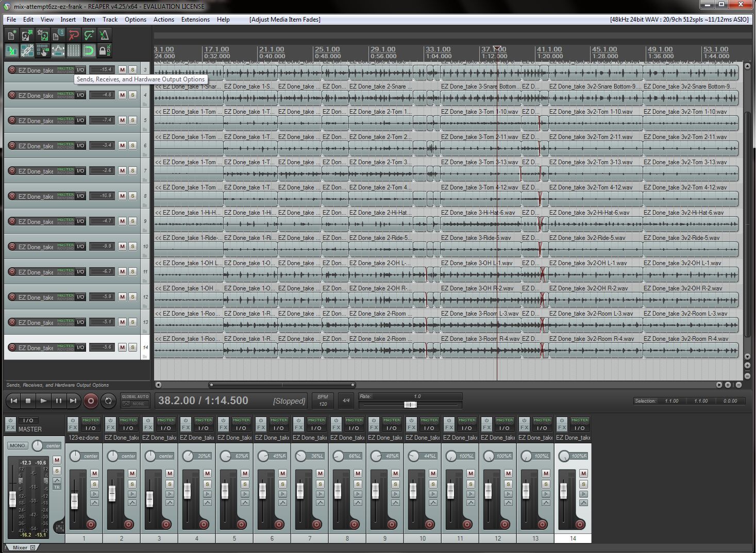Click the padlock locking icon

pyautogui.click(x=103, y=50)
